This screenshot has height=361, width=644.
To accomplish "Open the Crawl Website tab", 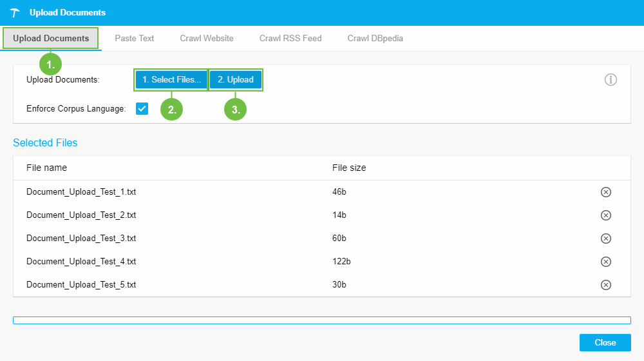I will pos(207,38).
